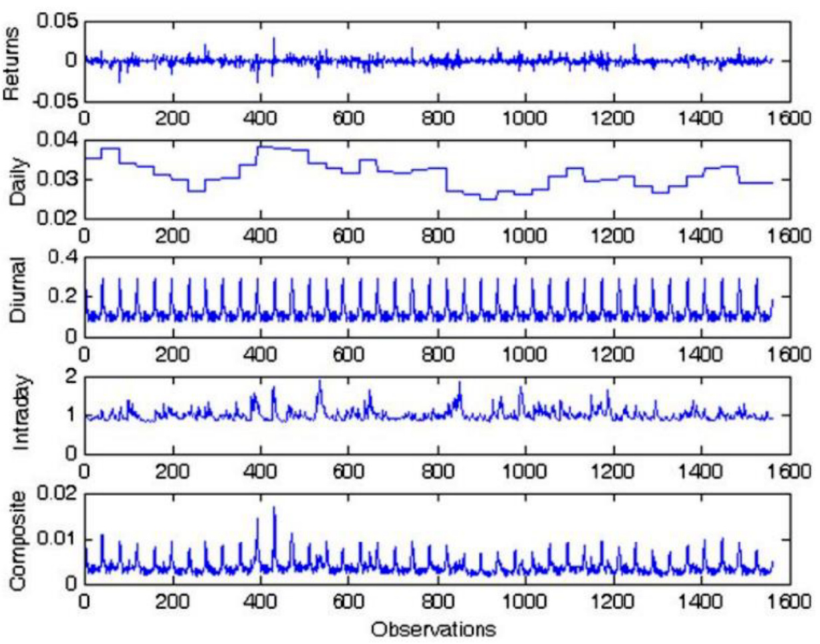Viewport: 820px width, 644px height.
Task: Click the tallest peak in the Composite plot
Action: [x=274, y=508]
